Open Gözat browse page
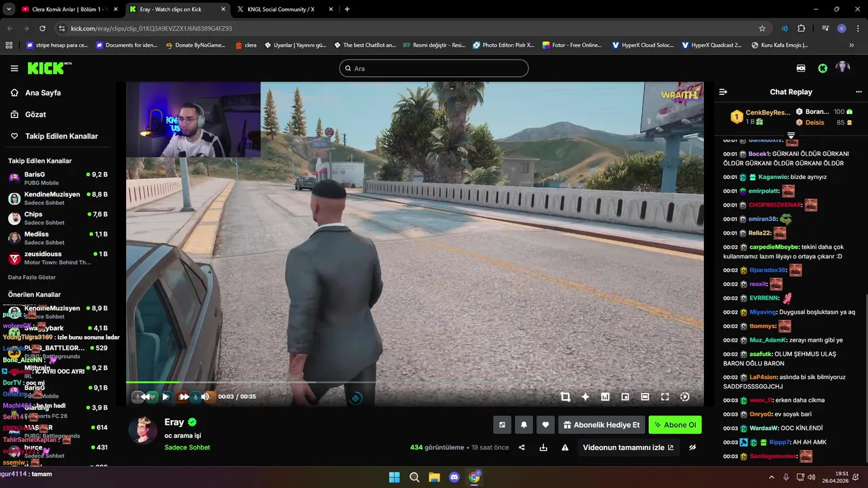The image size is (868, 488). 35,115
